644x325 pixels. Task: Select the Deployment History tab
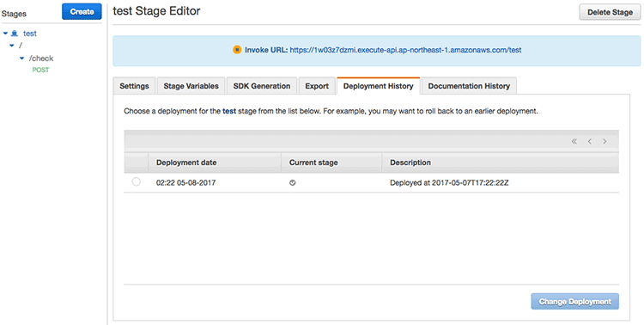pyautogui.click(x=379, y=86)
